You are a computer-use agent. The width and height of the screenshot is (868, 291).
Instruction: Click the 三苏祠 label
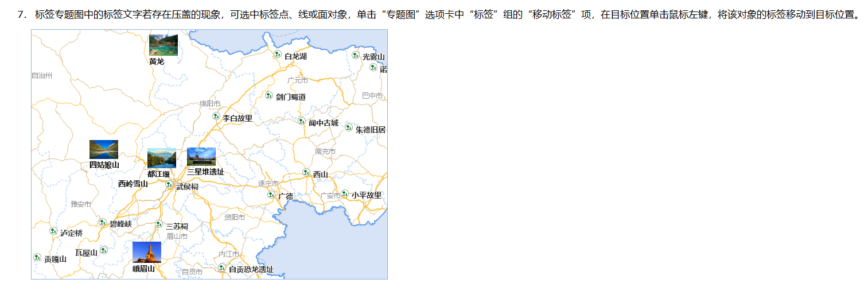177,226
